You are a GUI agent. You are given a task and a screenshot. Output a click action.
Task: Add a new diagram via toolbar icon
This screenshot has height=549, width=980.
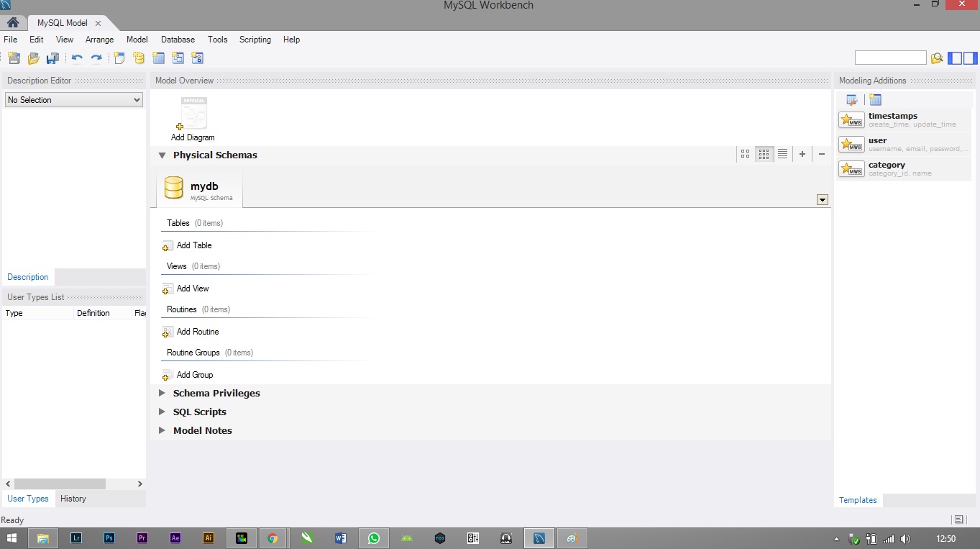tap(119, 58)
